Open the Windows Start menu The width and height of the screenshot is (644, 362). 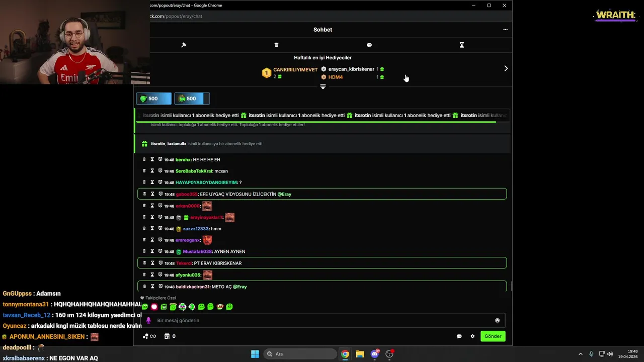(x=255, y=354)
